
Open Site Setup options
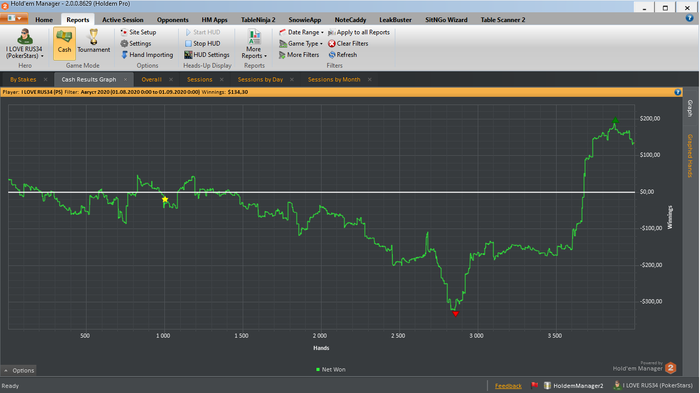click(138, 32)
